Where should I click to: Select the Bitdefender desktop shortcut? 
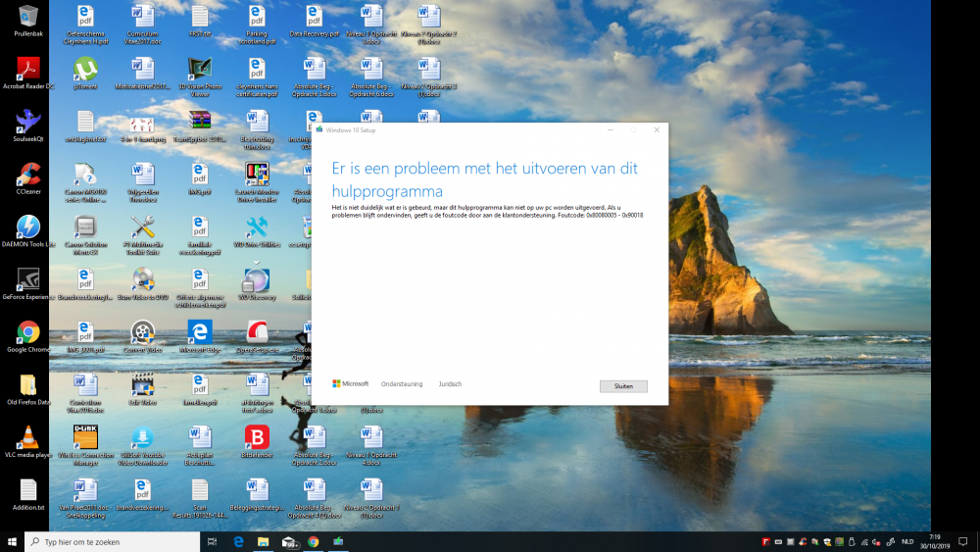click(257, 441)
